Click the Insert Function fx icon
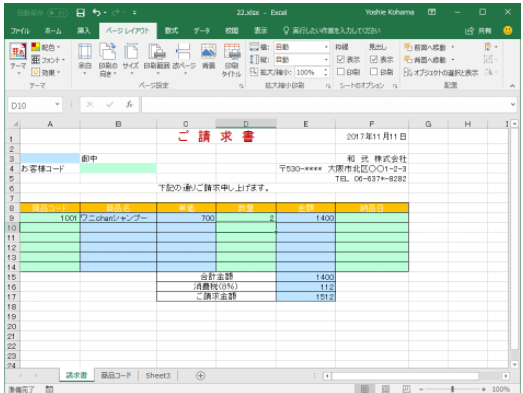 click(129, 105)
